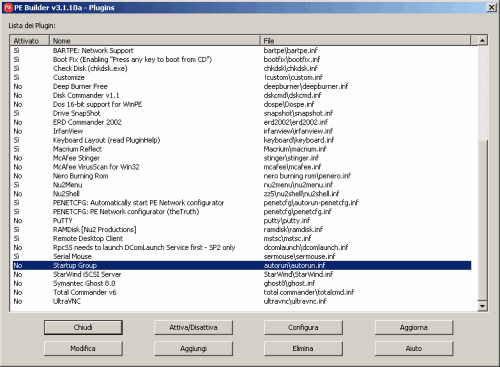
Task: Select the BARTPE: Network Support row
Action: coord(242,50)
